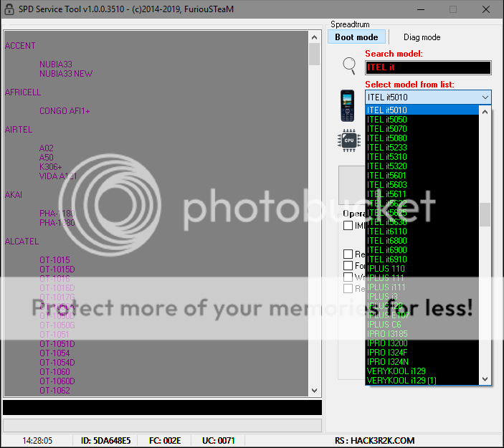Screen dimensions: 504x448
Task: Select ITEL it5050 from the list
Action: coord(422,120)
